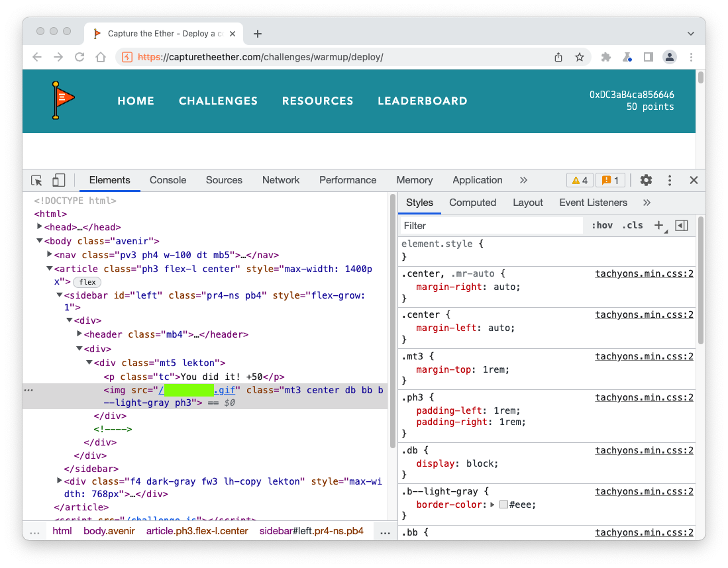Screen dimensions: 728x568
Task: Toggle the .cls element classes panel
Action: [x=632, y=225]
